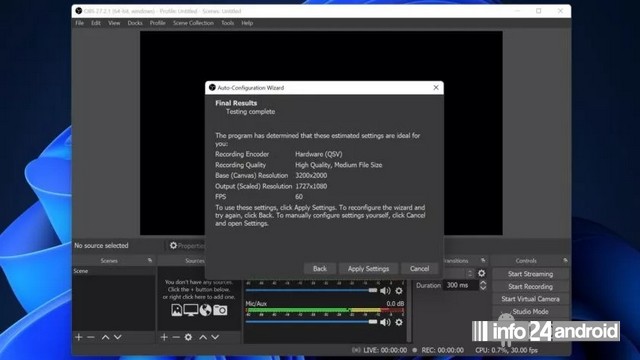Adjust the Mic/Aux volume slider

(311, 322)
